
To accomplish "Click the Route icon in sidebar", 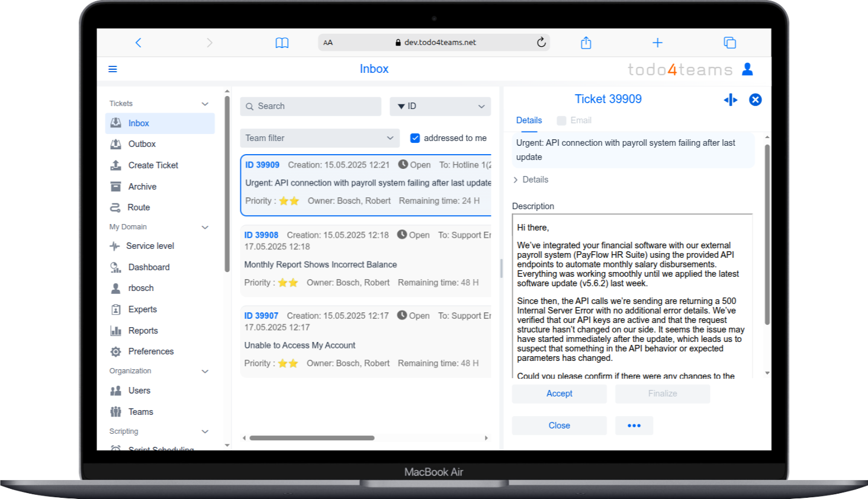I will pyautogui.click(x=115, y=207).
